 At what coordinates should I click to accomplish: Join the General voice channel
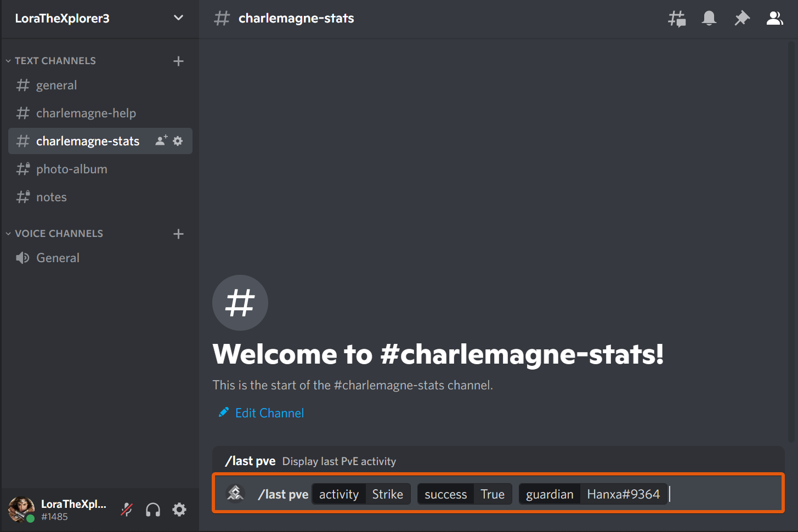(100, 258)
